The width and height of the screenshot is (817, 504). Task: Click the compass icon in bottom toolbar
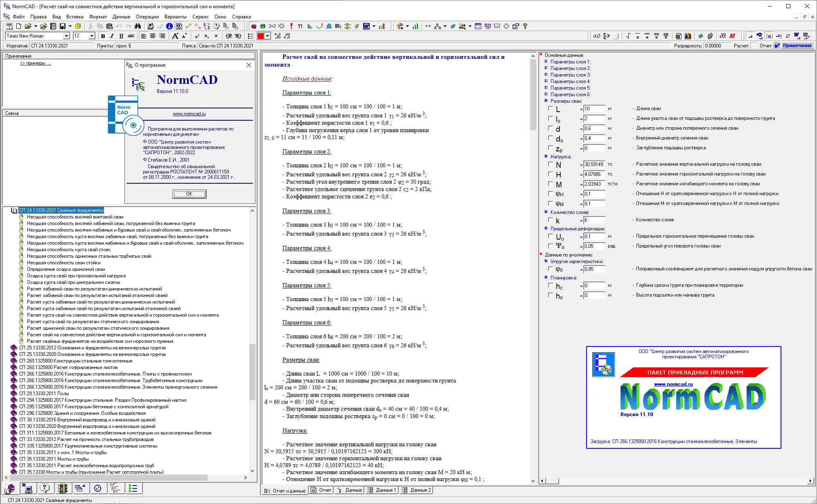(97, 488)
